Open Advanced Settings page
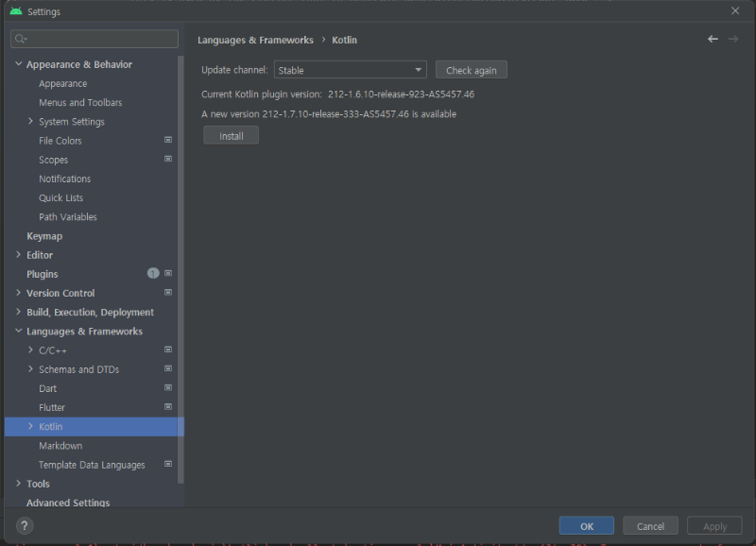The image size is (756, 546). coord(68,503)
